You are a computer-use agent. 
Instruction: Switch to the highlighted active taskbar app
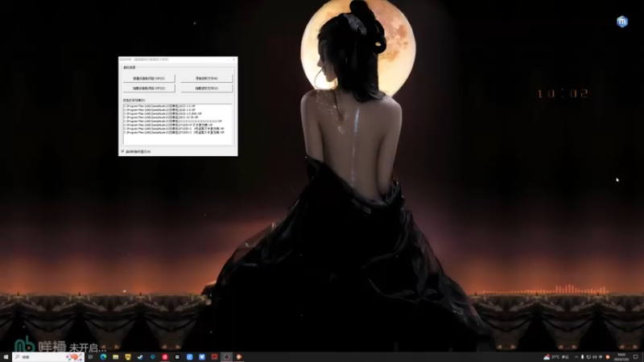click(x=226, y=357)
